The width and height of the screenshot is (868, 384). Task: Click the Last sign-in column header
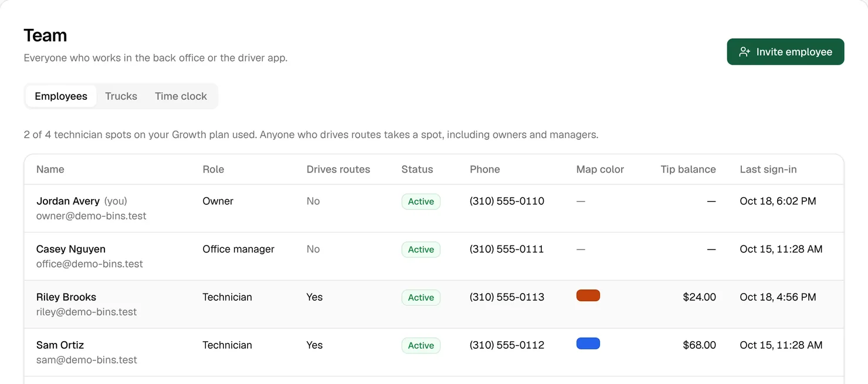click(x=768, y=169)
